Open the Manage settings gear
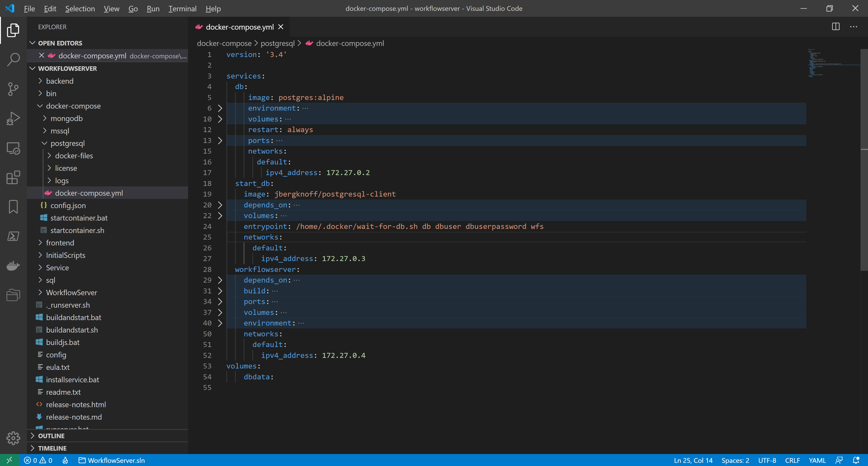 pos(13,438)
